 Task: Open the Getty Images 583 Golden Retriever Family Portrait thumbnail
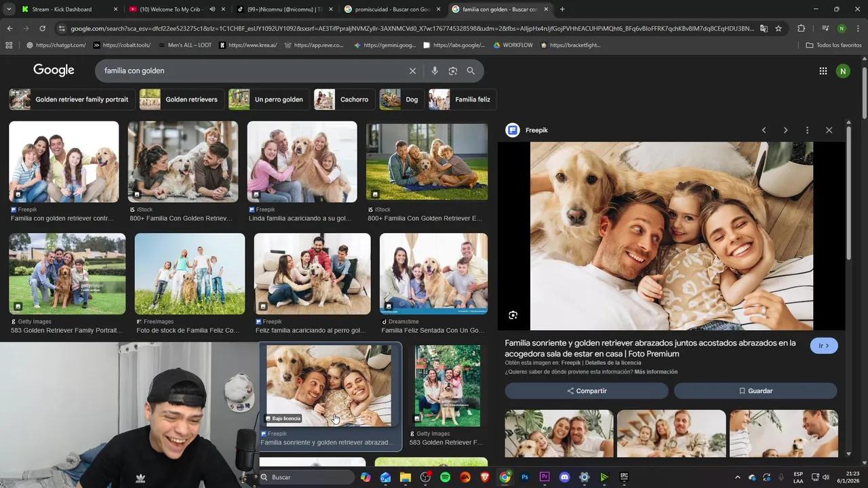(x=67, y=274)
